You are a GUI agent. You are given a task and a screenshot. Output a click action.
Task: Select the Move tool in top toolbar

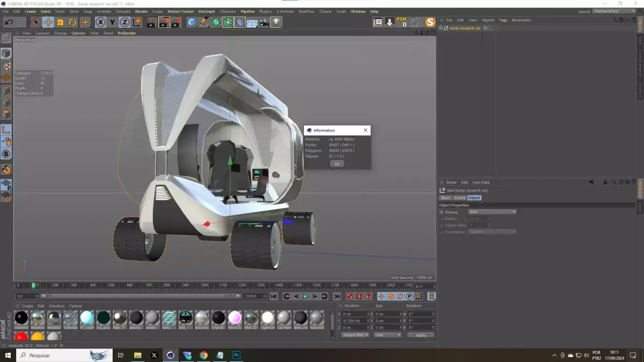tap(48, 22)
